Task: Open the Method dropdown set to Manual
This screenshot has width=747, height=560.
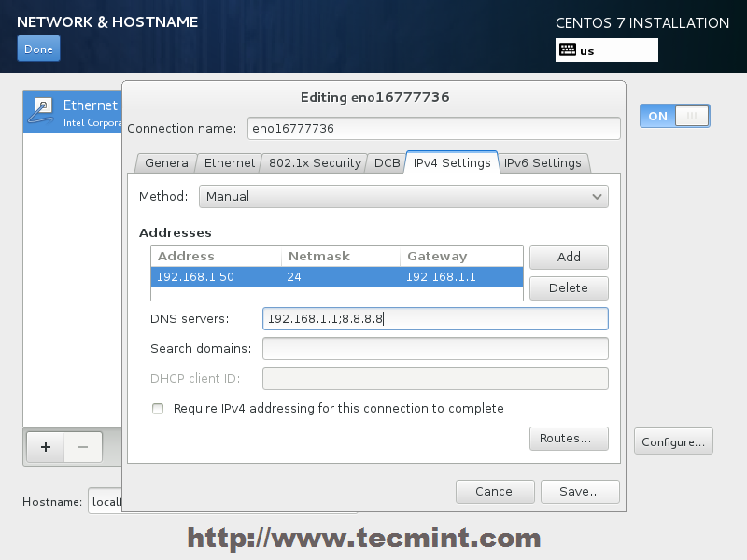Action: (x=403, y=197)
